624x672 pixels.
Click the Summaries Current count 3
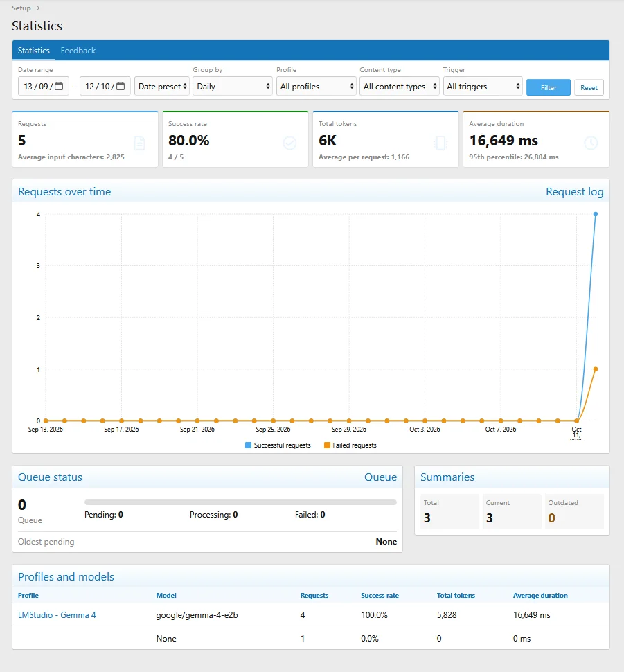click(490, 518)
